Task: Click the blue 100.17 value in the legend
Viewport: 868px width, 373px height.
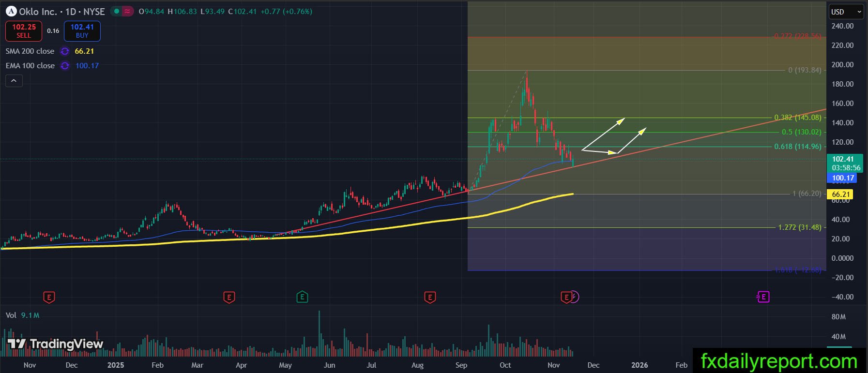Action: [x=87, y=66]
